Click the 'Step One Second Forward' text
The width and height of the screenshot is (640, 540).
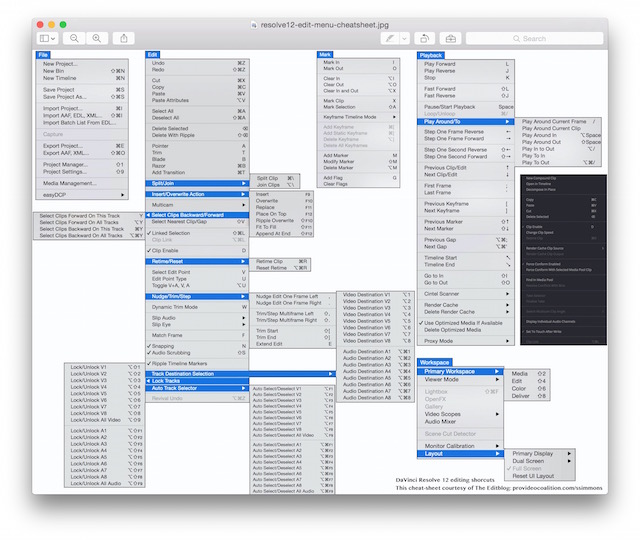456,157
